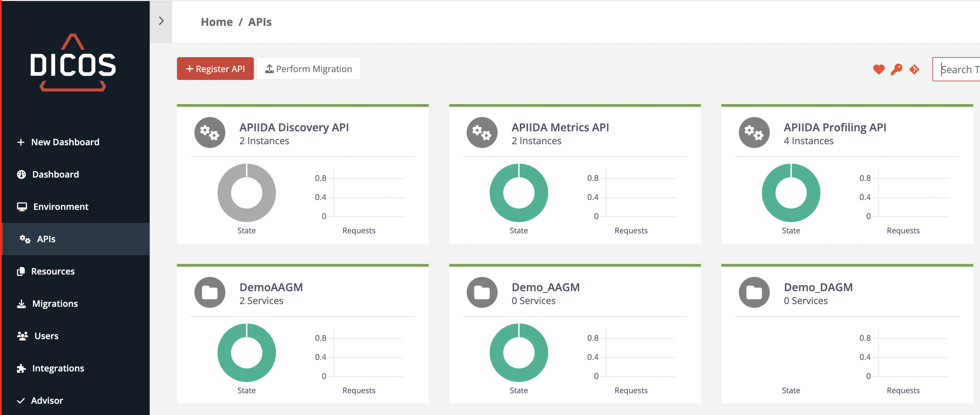Viewport: 980px width, 415px height.
Task: Click the APIIDA Profiling API gears icon
Action: coord(754,132)
